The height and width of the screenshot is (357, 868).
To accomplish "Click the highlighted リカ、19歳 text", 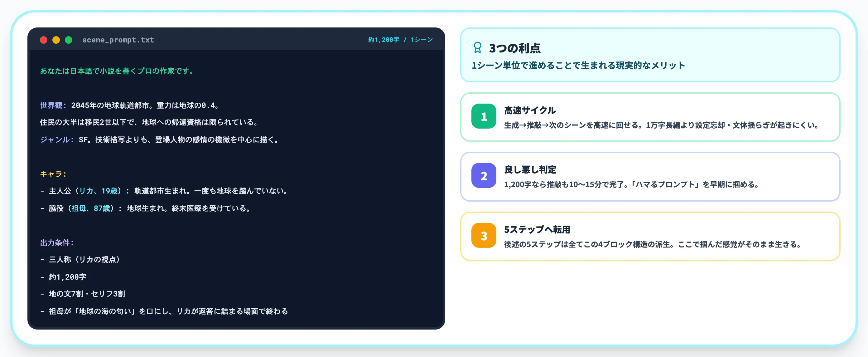I will coord(99,191).
